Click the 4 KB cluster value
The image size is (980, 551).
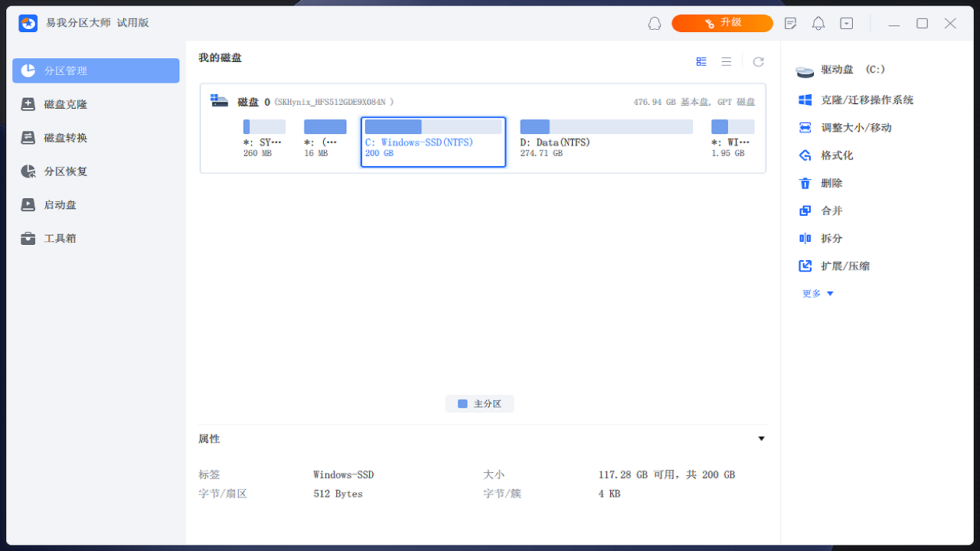pyautogui.click(x=609, y=494)
